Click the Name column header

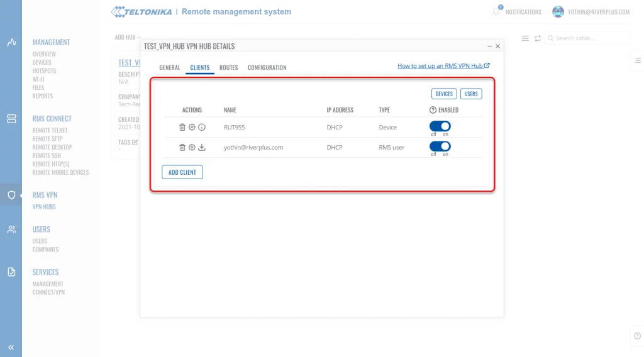[230, 110]
